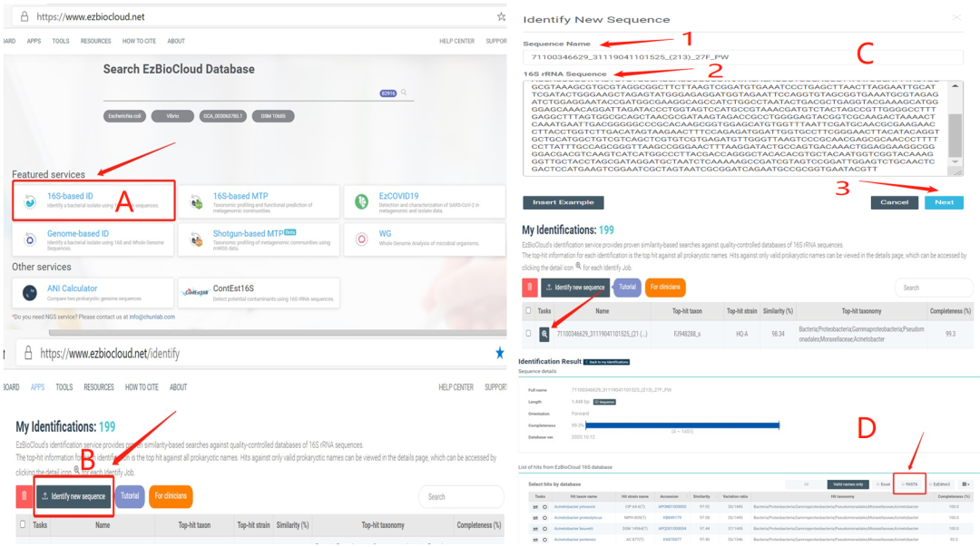
Task: Open the Shotgun-based MTP service card
Action: tap(259, 239)
